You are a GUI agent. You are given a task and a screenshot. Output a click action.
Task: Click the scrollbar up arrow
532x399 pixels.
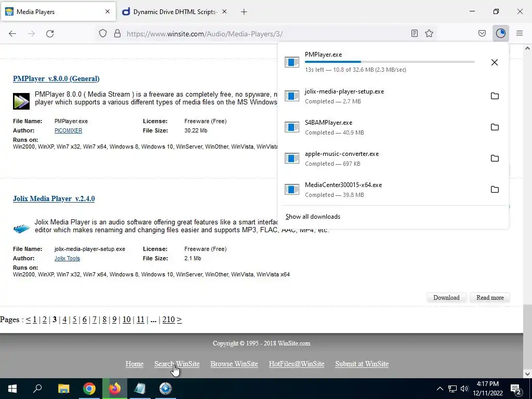pyautogui.click(x=527, y=48)
